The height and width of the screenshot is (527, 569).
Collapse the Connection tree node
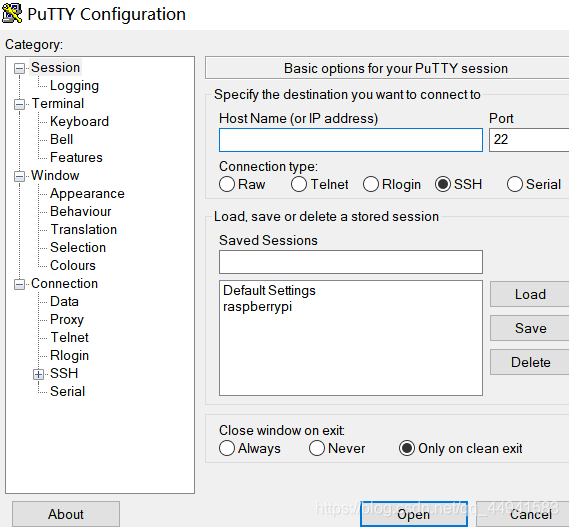click(19, 284)
